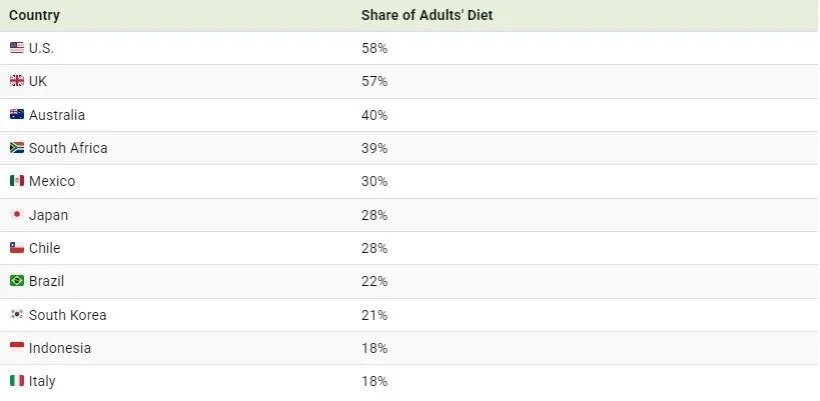Sort by the Country column header
820x401 pixels.
(x=34, y=15)
